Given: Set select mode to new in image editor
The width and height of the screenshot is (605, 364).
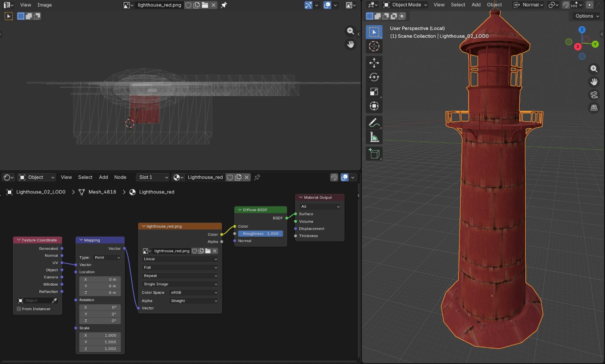Looking at the screenshot, I should [21, 16].
